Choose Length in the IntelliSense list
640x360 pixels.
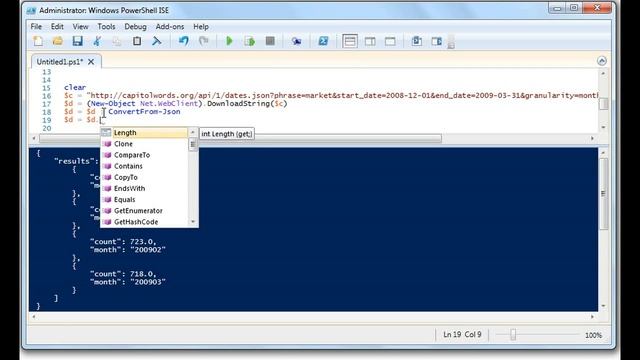coord(144,133)
